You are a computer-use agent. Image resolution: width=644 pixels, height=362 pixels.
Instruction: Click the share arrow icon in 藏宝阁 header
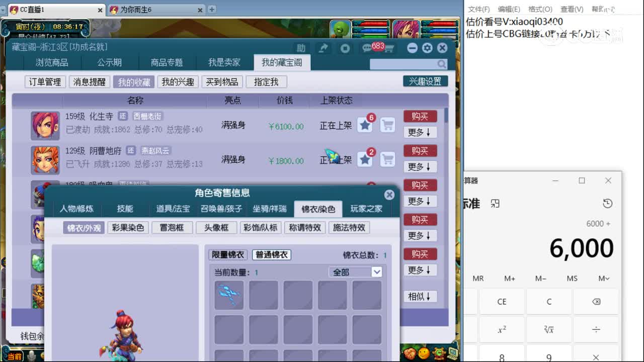[323, 48]
